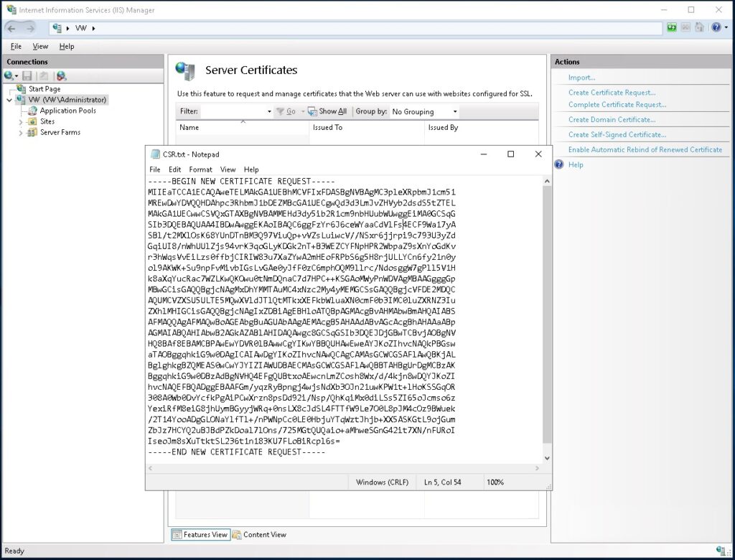Click the Help icon in Actions pane

coord(559,164)
